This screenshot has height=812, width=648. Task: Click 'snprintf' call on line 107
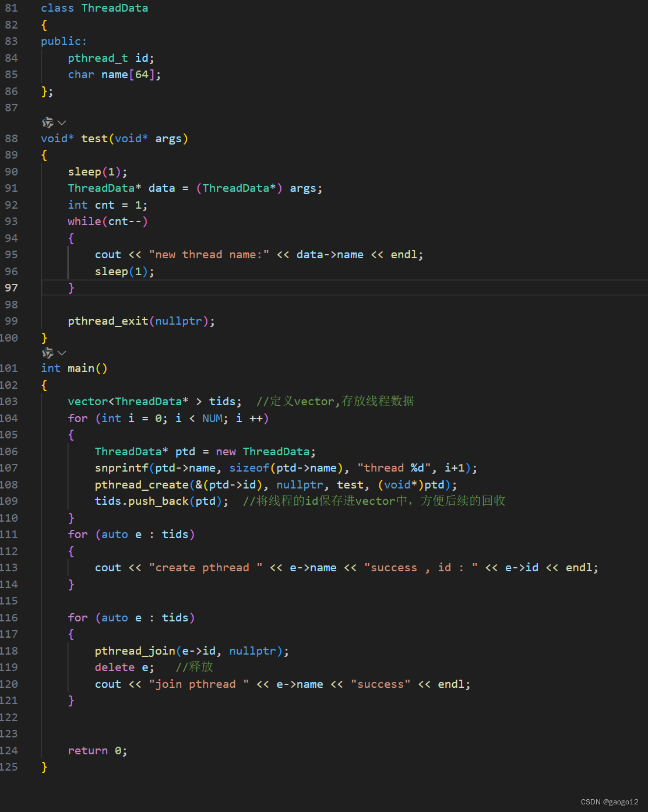122,468
